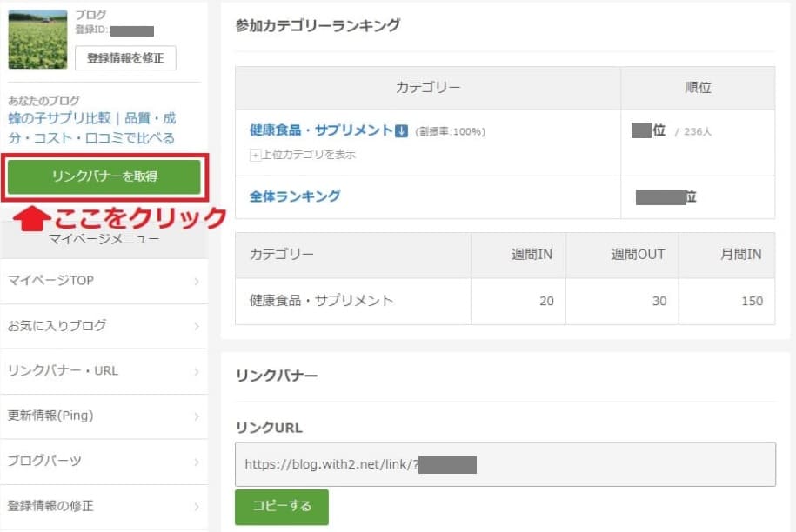
Task: Click the blue down-arrow icon beside 健康食品・サプリメント
Action: (x=401, y=131)
